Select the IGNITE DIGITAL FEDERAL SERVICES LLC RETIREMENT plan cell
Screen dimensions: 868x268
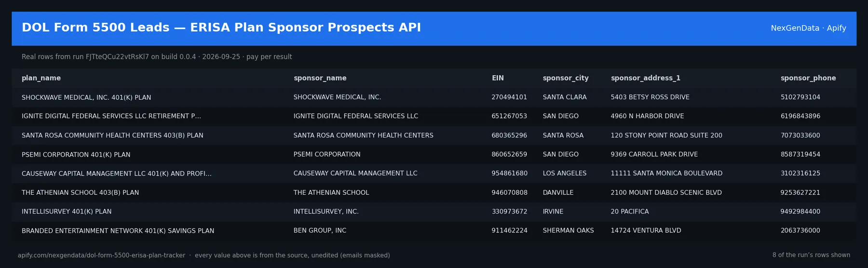(111, 116)
